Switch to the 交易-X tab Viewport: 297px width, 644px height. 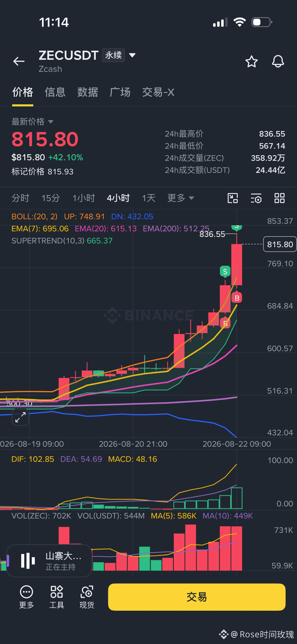click(158, 93)
